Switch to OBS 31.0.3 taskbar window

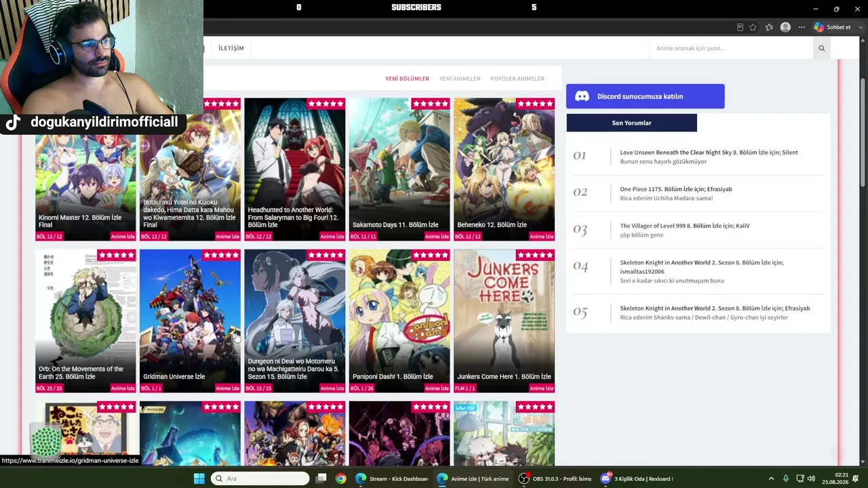pyautogui.click(x=555, y=479)
